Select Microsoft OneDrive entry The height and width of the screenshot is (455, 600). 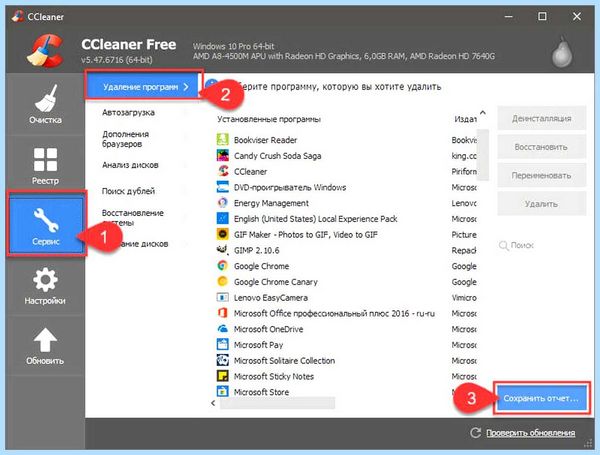click(268, 329)
